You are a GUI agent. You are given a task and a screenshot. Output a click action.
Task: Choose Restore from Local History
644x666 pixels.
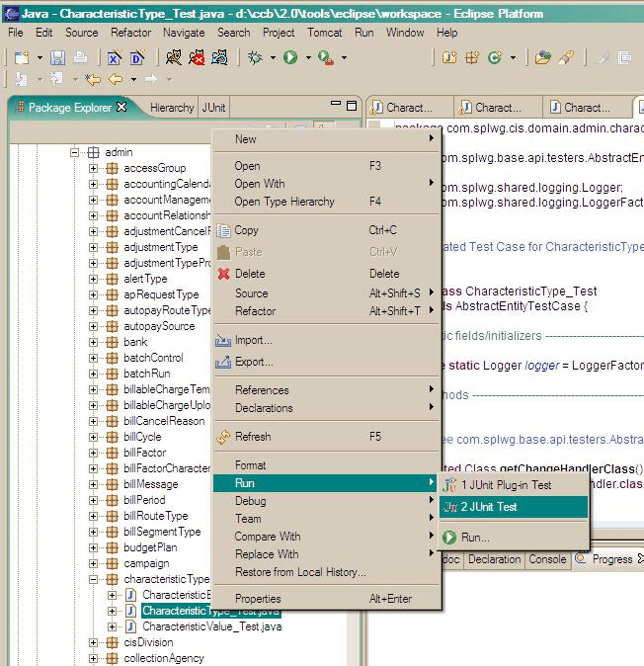point(326,572)
